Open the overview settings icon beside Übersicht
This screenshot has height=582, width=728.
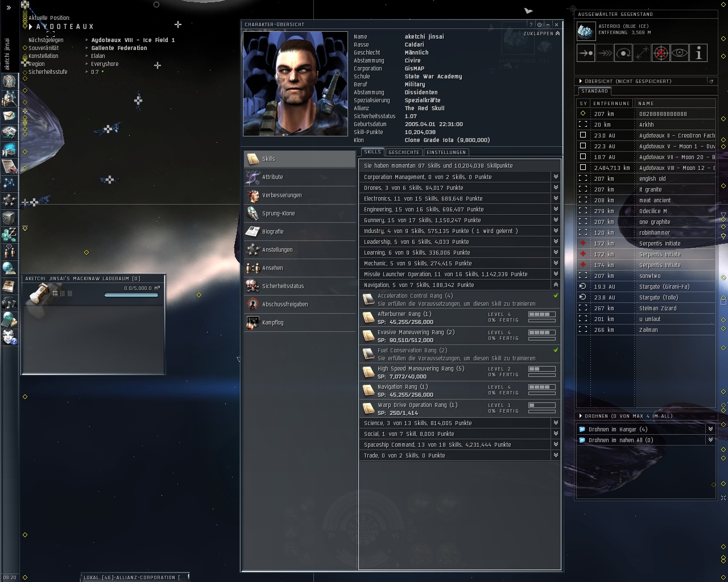point(711,81)
